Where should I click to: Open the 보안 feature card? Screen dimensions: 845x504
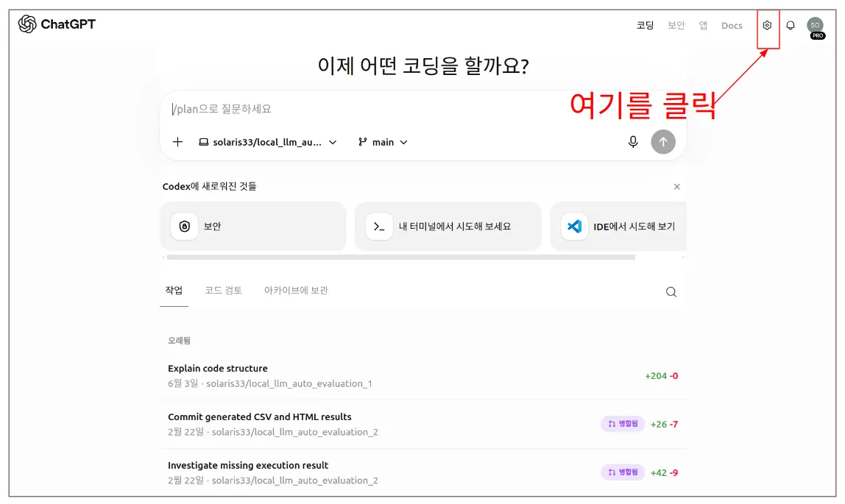[x=253, y=226]
